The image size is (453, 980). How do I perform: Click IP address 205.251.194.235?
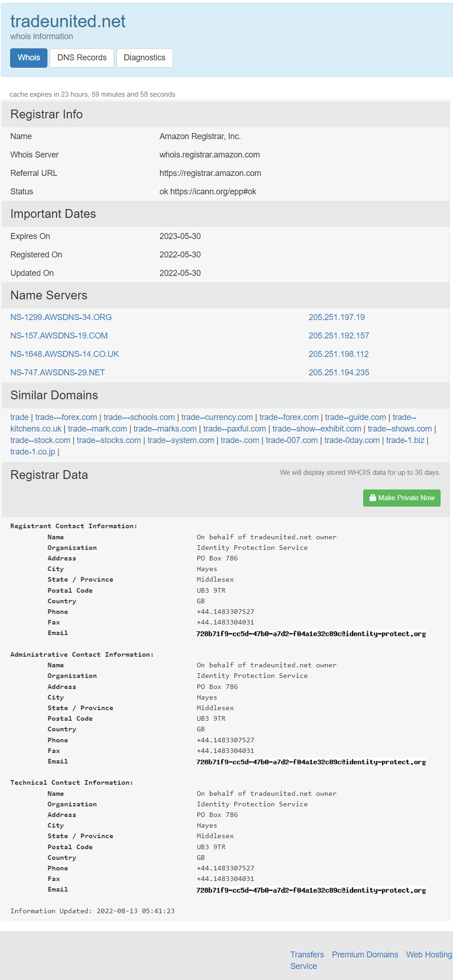pyautogui.click(x=339, y=373)
